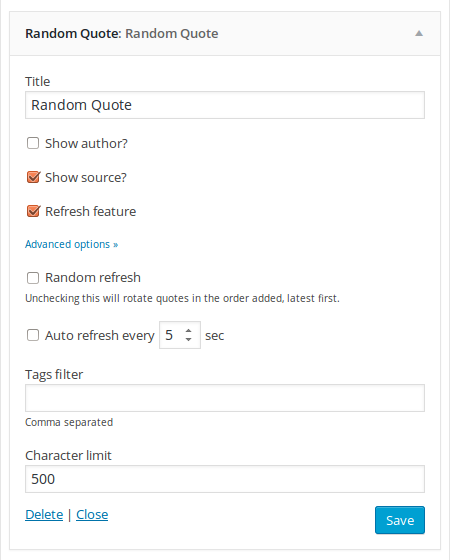
Task: Increase auto refresh seconds with up arrow
Action: pyautogui.click(x=189, y=331)
